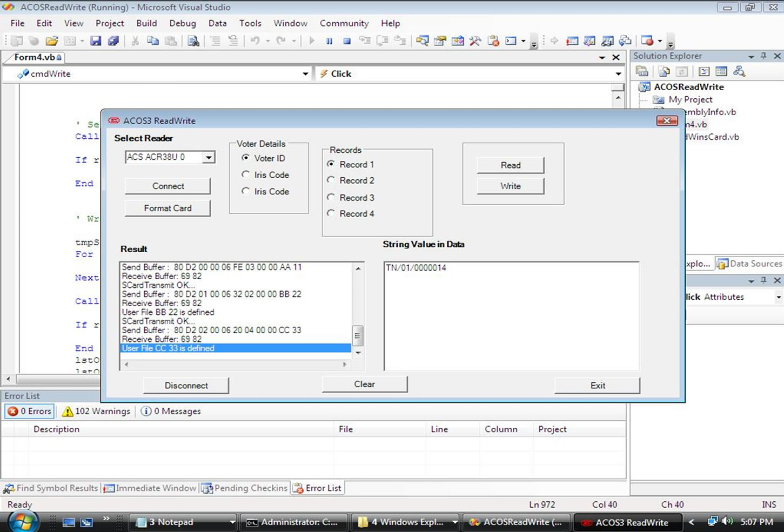Switch to the Pending Checkins tab
784x532 pixels.
tap(245, 488)
